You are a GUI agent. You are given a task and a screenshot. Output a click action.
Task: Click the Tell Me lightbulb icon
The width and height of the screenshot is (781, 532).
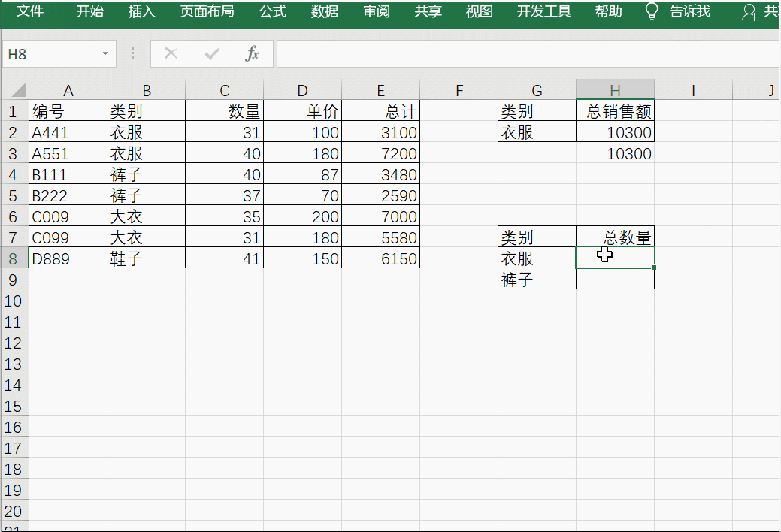pyautogui.click(x=652, y=11)
